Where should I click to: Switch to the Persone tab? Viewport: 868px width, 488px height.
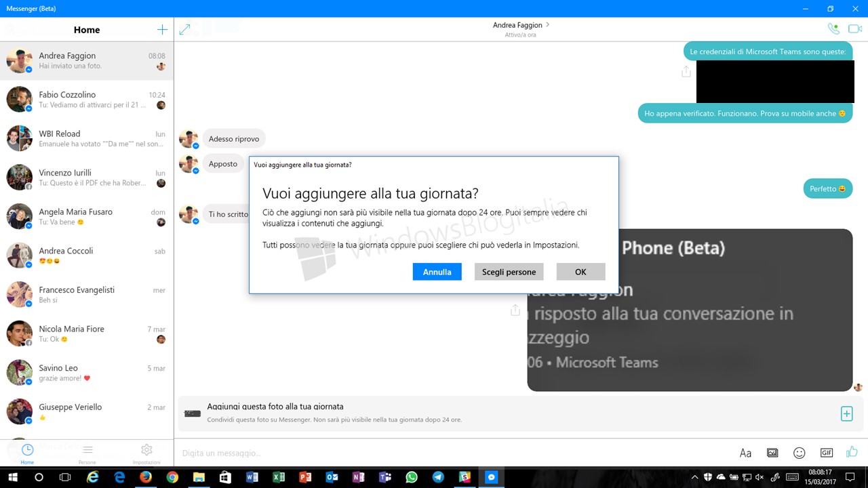click(87, 454)
